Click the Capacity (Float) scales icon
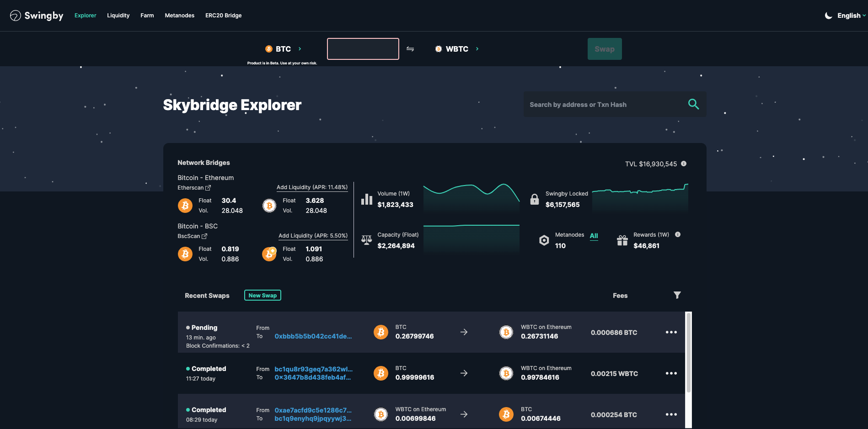 [367, 240]
